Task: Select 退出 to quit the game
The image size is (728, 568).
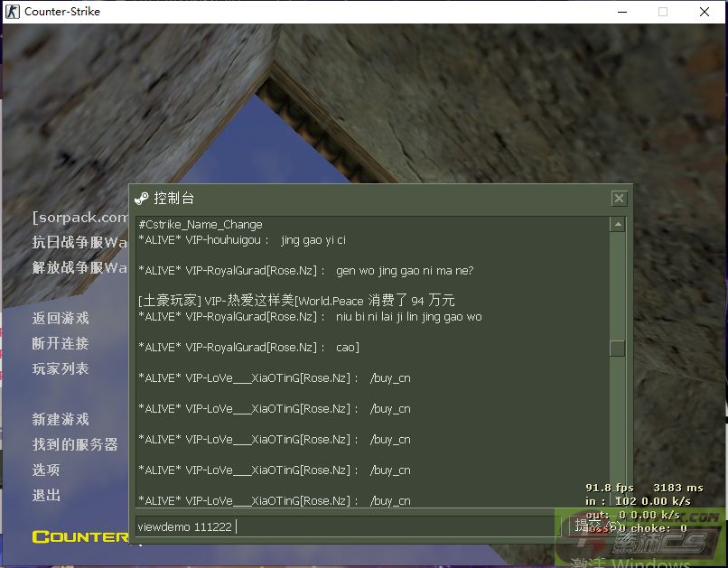Action: pyautogui.click(x=46, y=495)
